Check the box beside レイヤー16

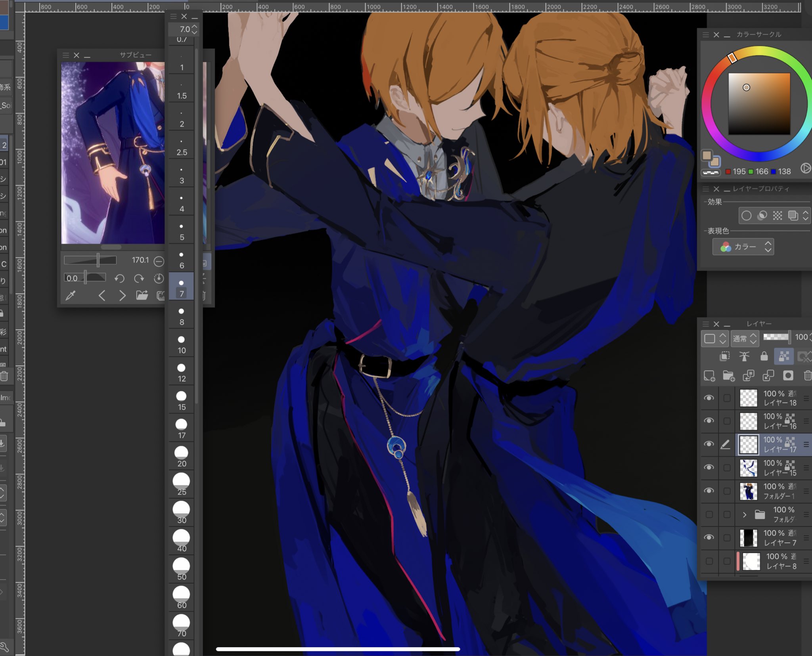pos(726,421)
